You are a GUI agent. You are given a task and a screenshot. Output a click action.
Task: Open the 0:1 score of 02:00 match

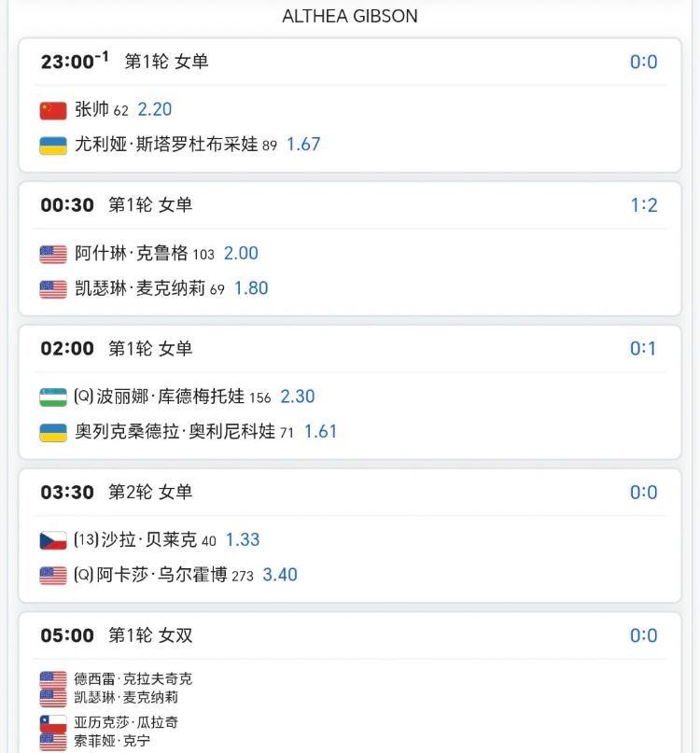tap(644, 348)
